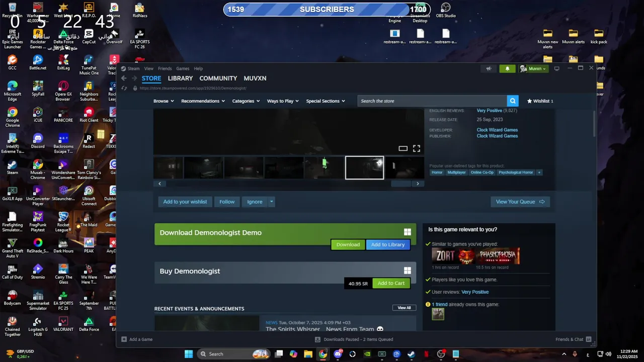
Task: Open the OBS Studio desktop shortcut
Action: 446,10
